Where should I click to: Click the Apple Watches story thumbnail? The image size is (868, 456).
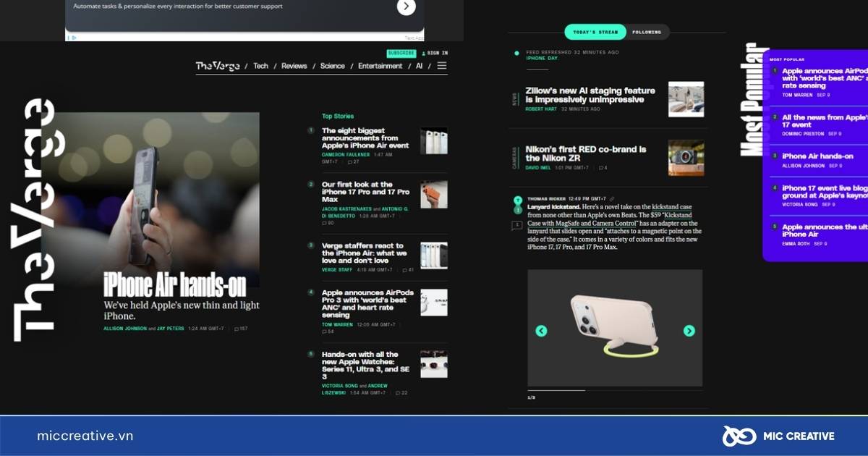pos(434,364)
